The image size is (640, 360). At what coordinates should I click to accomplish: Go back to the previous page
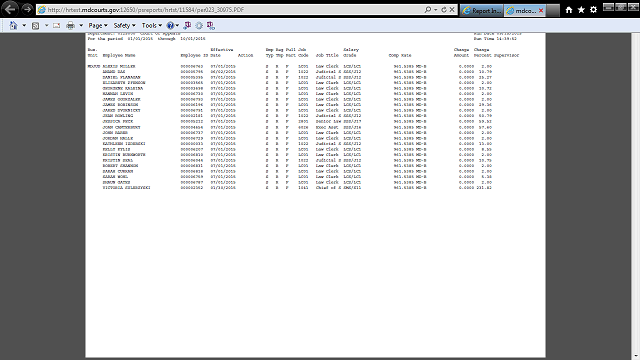11,9
